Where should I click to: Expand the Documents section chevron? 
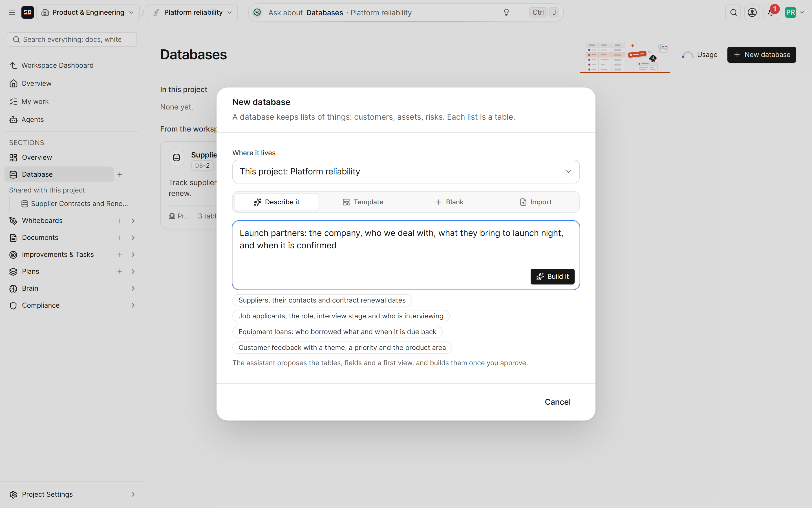(x=133, y=238)
